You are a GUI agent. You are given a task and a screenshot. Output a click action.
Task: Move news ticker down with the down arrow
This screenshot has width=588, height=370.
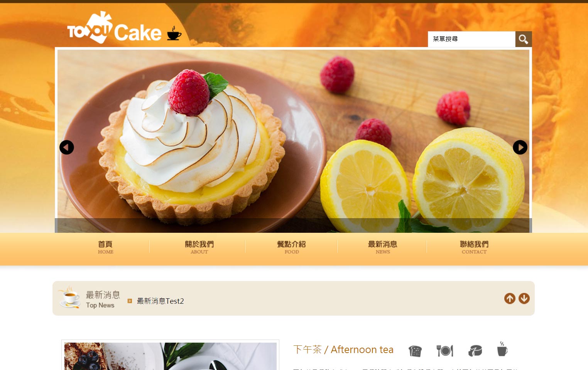[524, 298]
